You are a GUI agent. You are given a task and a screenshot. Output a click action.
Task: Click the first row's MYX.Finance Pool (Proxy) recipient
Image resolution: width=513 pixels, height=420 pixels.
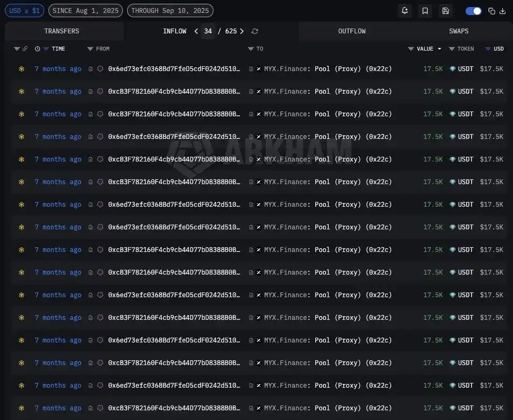(328, 68)
